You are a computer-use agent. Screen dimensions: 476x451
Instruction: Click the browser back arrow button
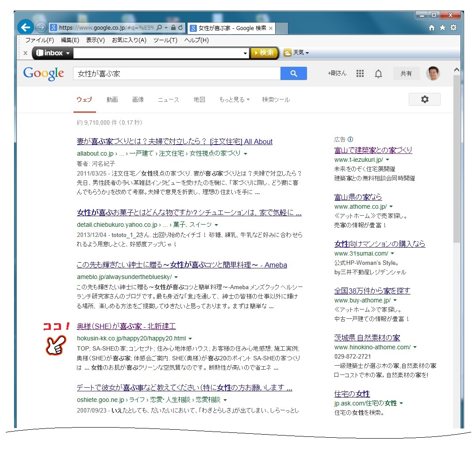[x=26, y=27]
